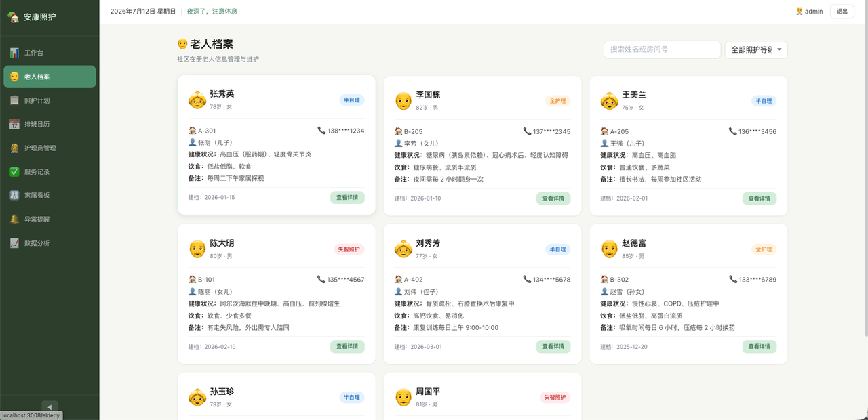
Task: Click room number A-402
Action: tap(414, 279)
